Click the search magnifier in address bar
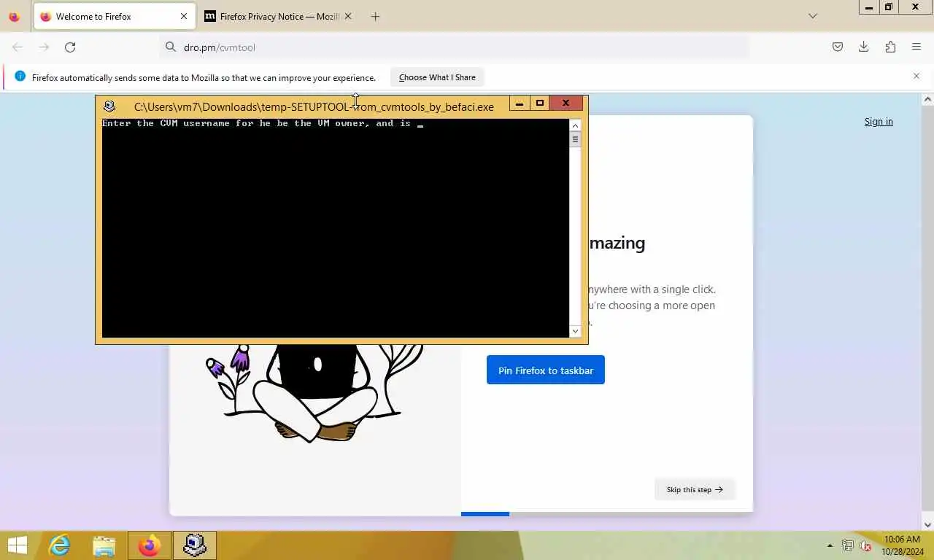The width and height of the screenshot is (934, 560). (x=171, y=47)
